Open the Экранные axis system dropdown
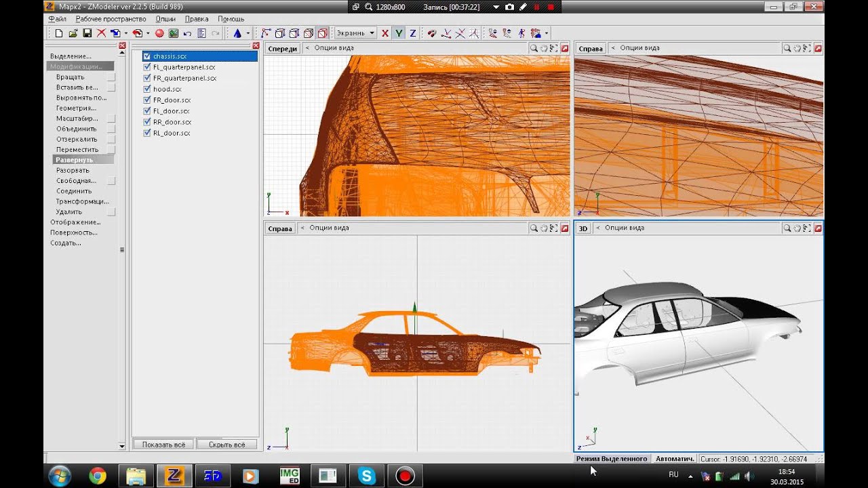 [x=356, y=33]
